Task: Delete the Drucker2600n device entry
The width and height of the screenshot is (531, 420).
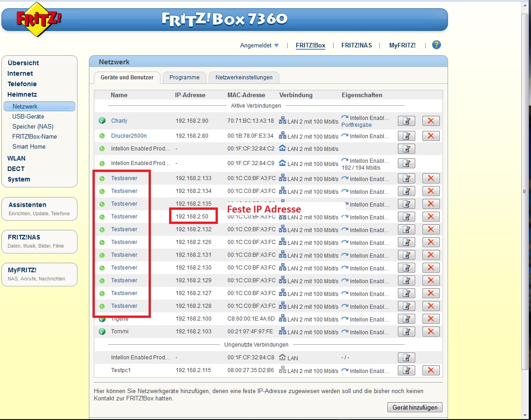Action: pos(431,136)
